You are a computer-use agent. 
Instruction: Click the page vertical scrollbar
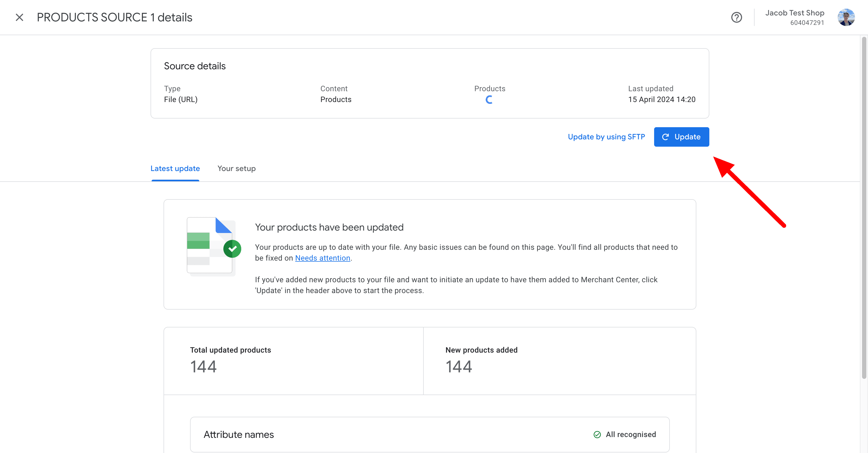click(x=864, y=209)
